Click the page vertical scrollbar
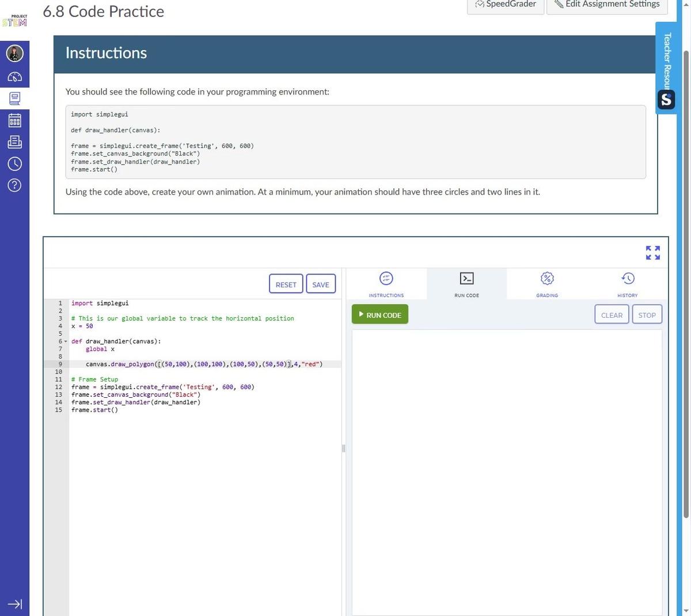 [x=685, y=288]
